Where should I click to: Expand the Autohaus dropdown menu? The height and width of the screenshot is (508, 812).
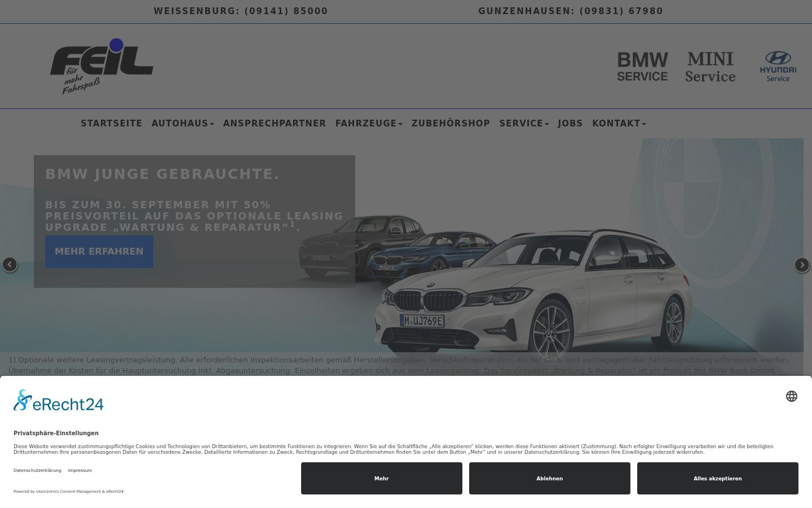coord(183,123)
